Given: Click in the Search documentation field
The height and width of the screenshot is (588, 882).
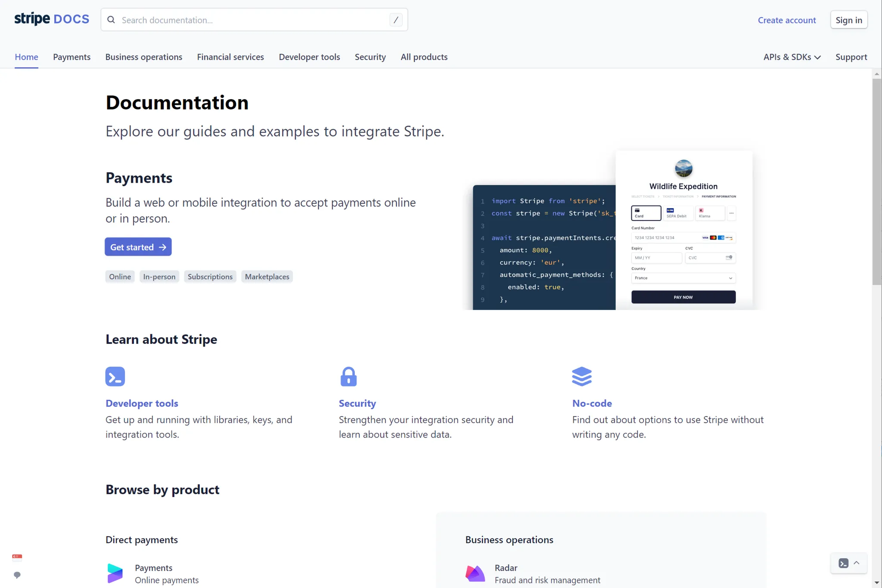Looking at the screenshot, I should click(254, 20).
